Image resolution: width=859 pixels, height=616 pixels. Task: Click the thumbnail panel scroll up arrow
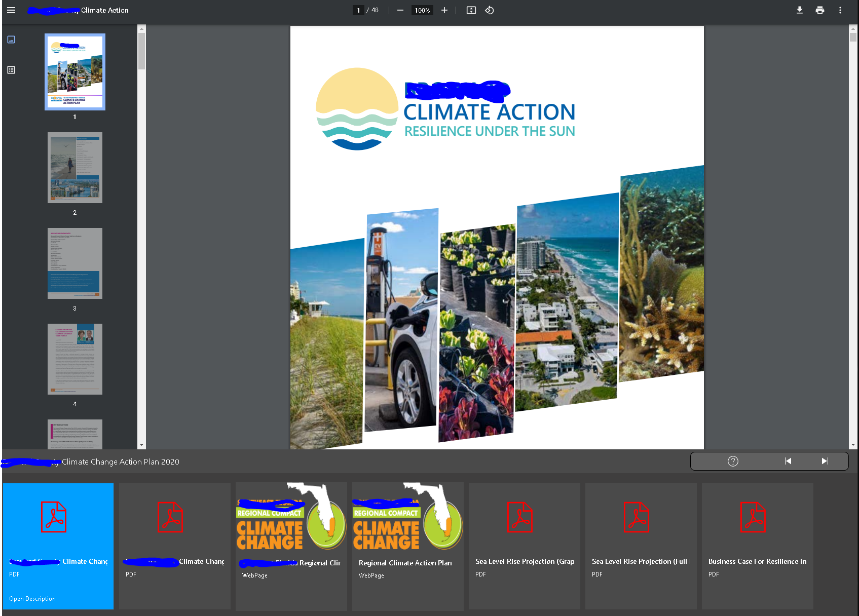pos(142,29)
